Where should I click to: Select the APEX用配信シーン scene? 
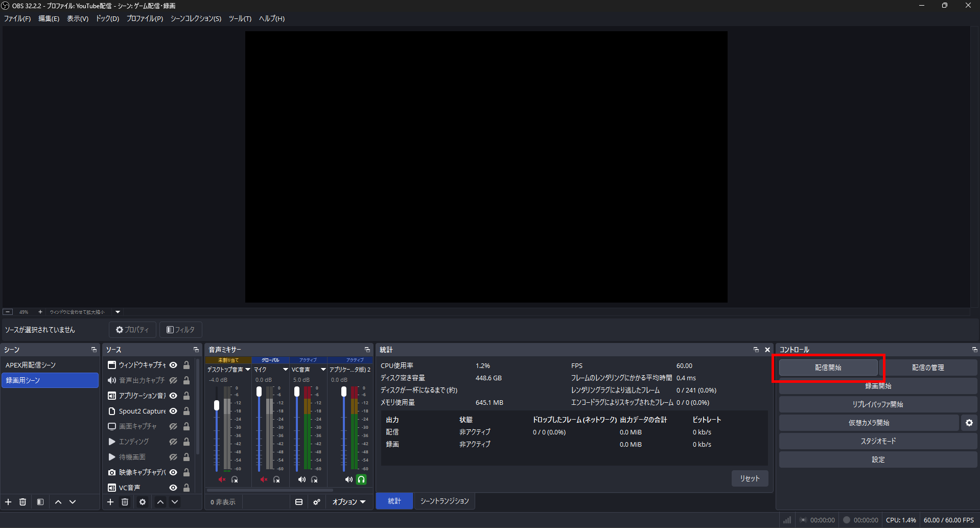[50, 365]
